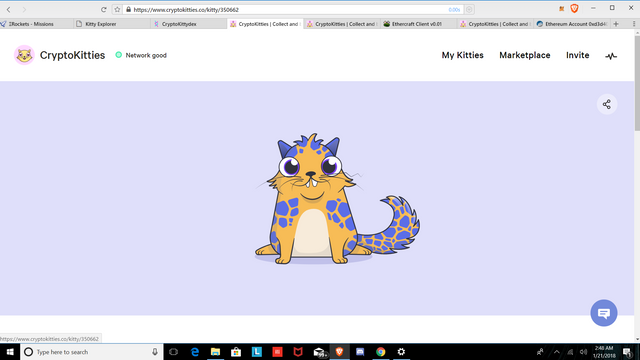Open the chat support bubble
Screen dimensions: 640x360
[x=604, y=313]
